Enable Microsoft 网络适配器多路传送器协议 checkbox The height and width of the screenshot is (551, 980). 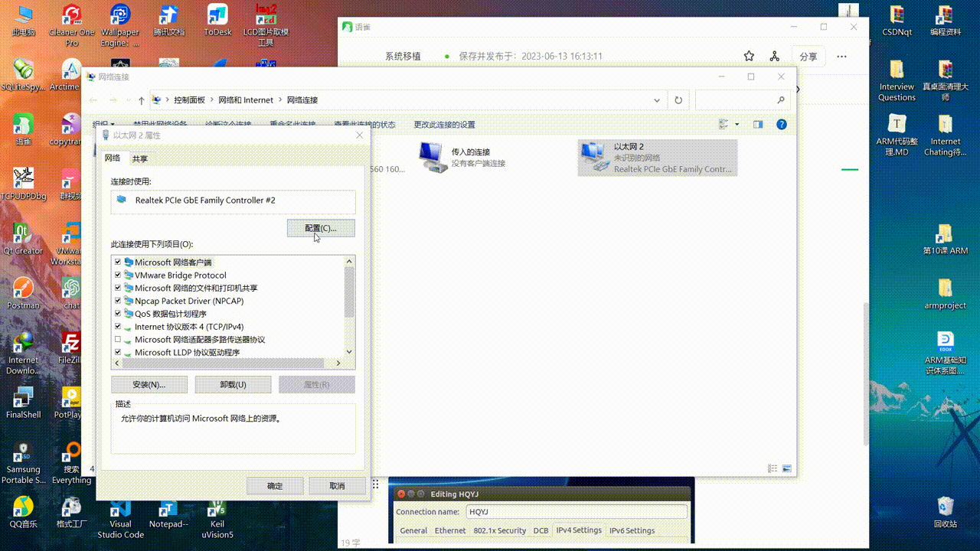point(118,340)
